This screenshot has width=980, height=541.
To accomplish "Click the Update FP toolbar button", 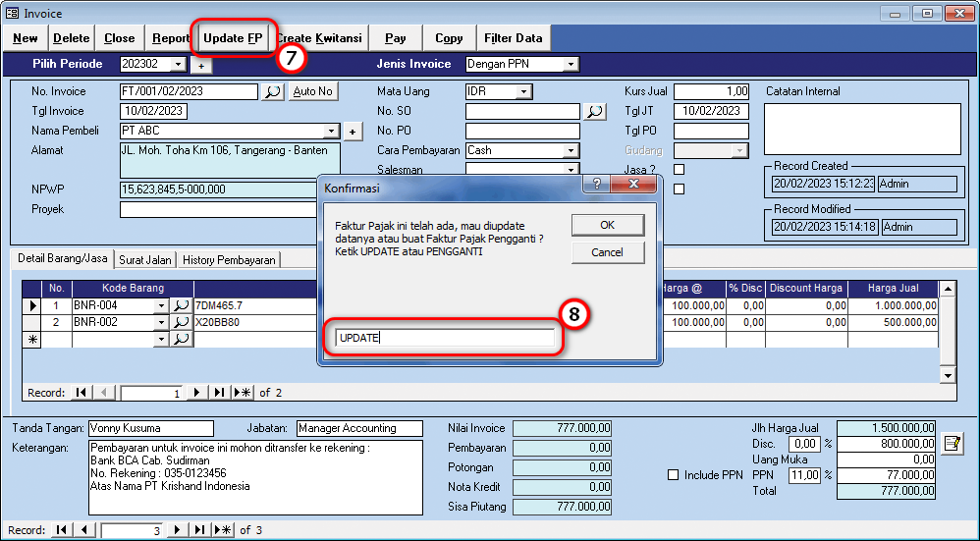I will tap(233, 38).
